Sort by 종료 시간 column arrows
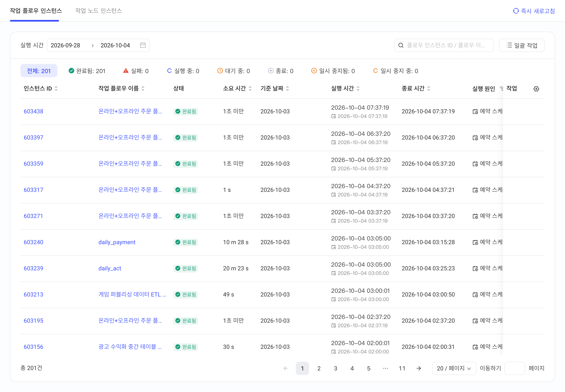 point(429,88)
